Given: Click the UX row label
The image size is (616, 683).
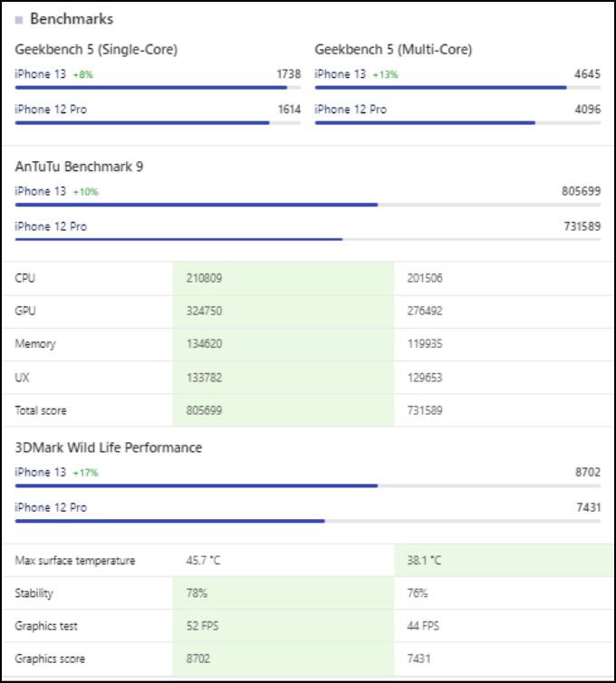Looking at the screenshot, I should (22, 378).
